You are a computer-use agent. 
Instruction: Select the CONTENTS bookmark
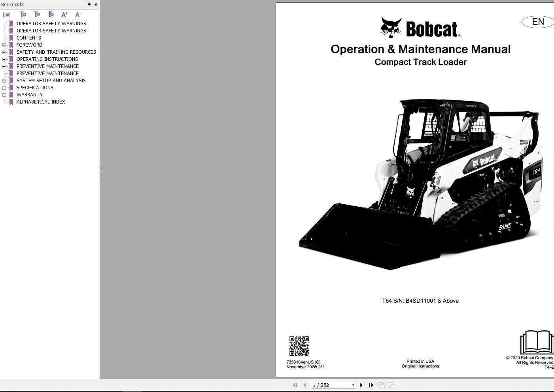tap(28, 38)
